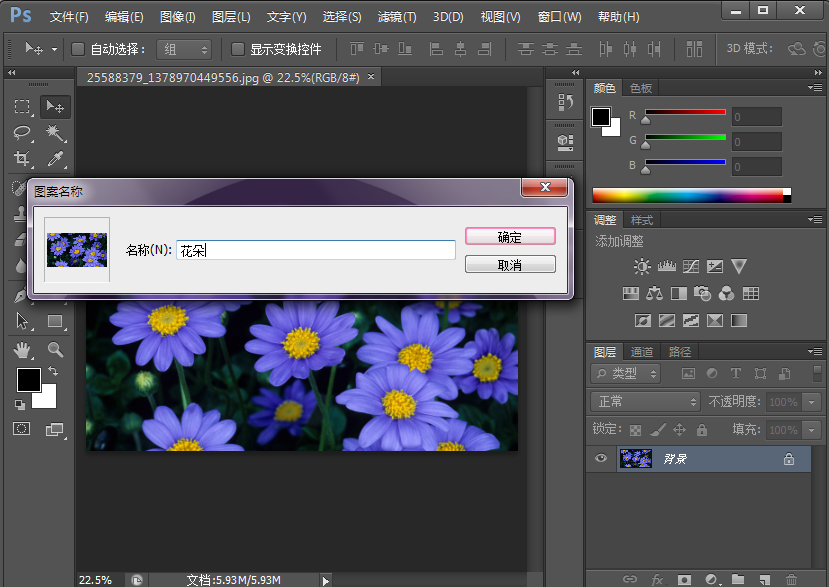Enable the 自动选择 checkbox
Image resolution: width=829 pixels, height=587 pixels.
[78, 49]
